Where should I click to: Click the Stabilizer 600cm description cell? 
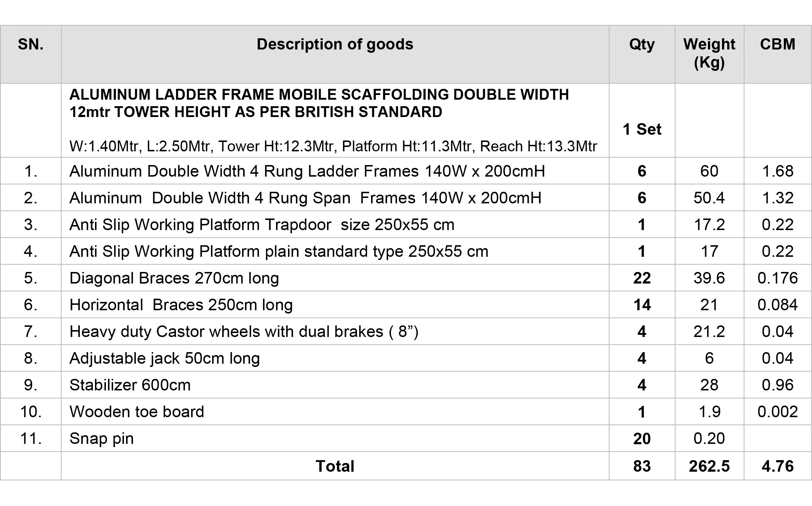click(335, 385)
